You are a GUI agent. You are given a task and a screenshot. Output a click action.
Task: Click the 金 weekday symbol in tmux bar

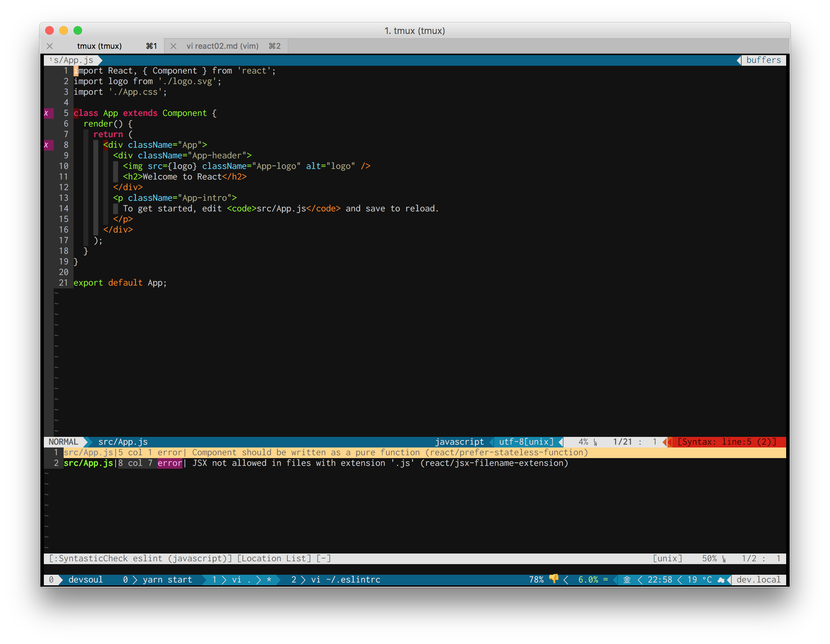(x=627, y=580)
